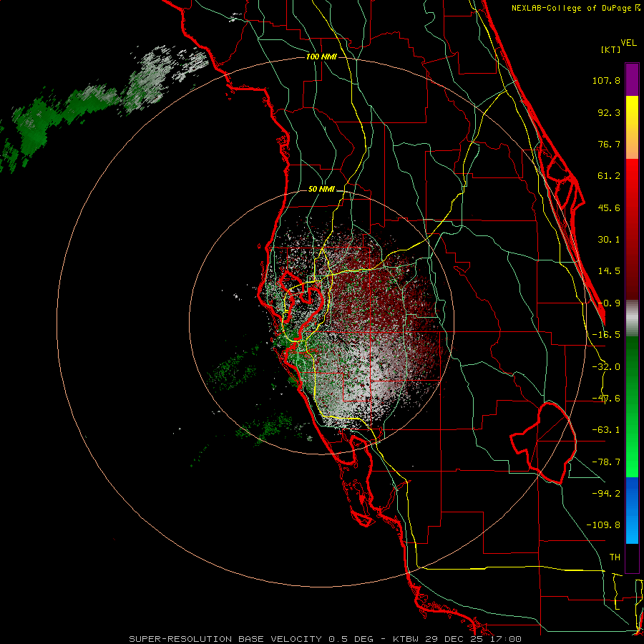Pick the green segment of velocity color bar
The width and height of the screenshot is (644, 644).
coord(632,406)
